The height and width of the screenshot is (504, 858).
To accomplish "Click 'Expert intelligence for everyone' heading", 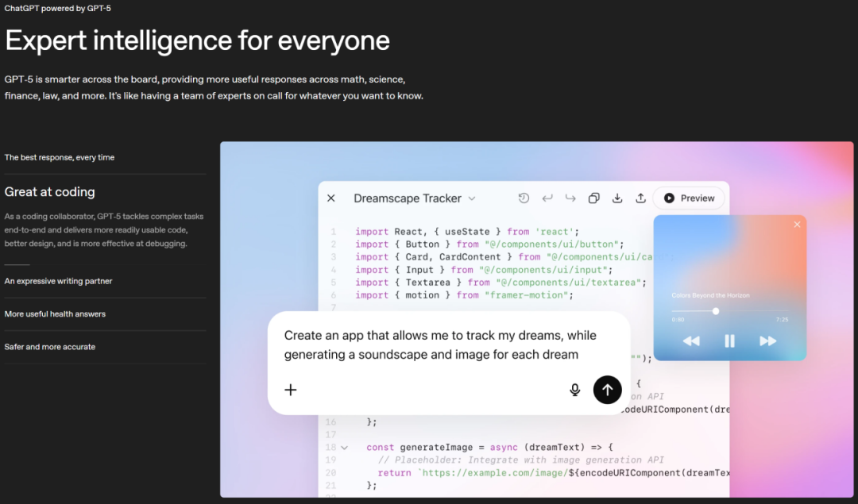I will (x=198, y=41).
